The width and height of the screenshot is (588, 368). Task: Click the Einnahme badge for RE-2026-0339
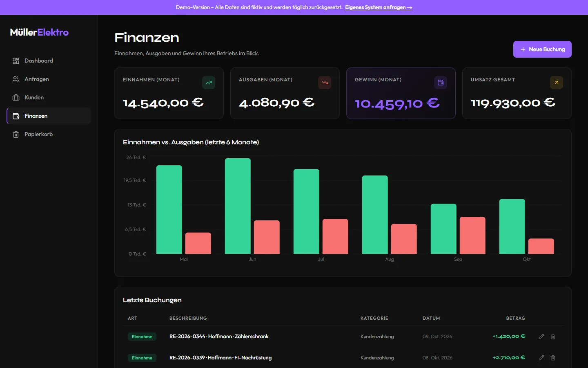pos(142,358)
